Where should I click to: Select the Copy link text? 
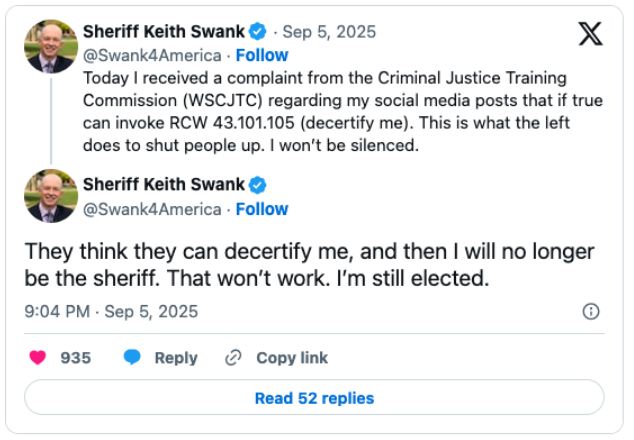(x=292, y=358)
